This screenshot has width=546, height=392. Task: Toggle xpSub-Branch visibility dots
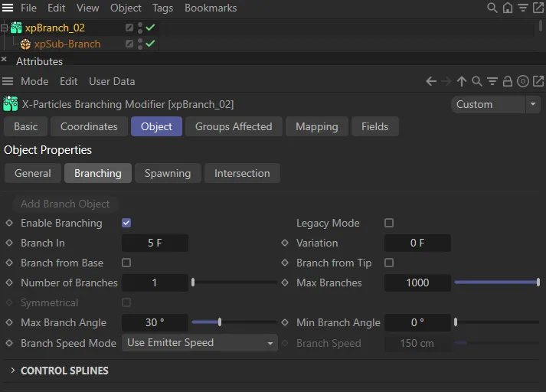coord(140,44)
